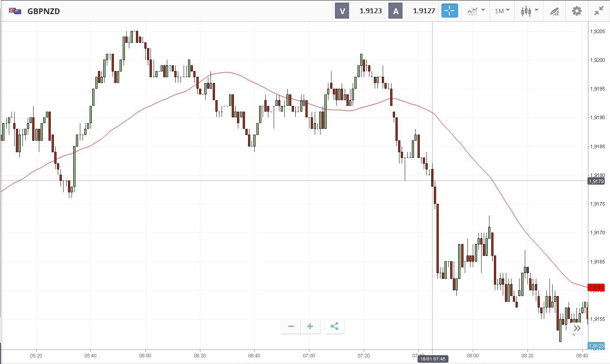Click the GBPNZD symbol title

44,11
